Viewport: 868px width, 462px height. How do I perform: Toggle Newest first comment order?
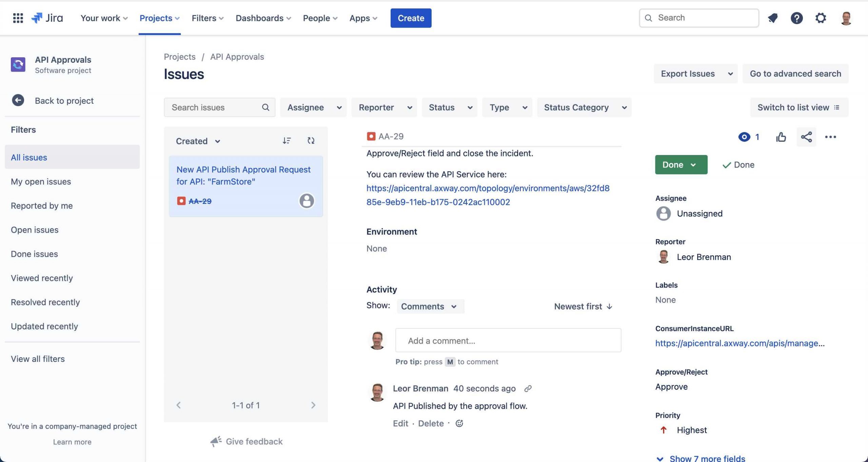point(583,306)
